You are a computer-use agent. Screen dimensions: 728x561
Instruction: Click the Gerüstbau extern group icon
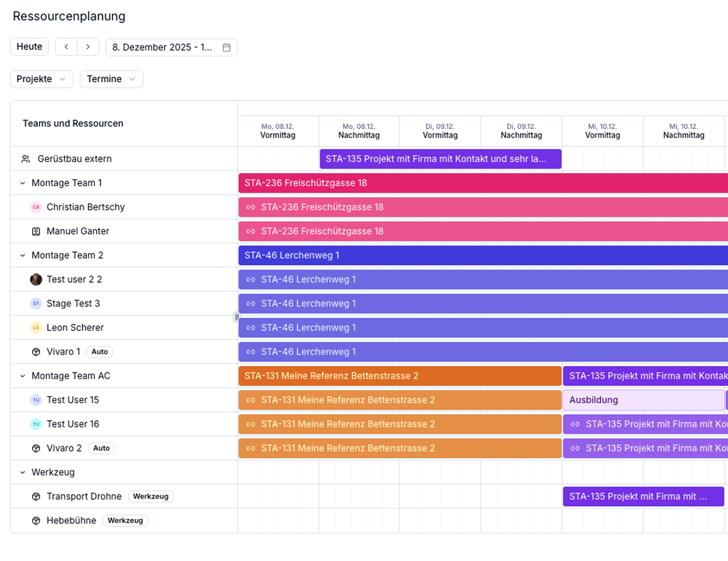click(26, 159)
